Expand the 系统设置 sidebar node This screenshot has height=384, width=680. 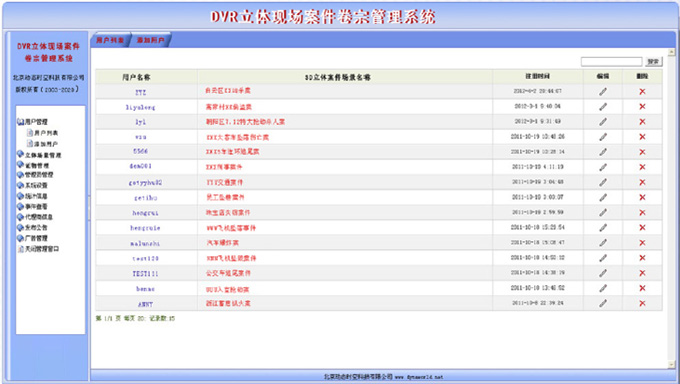pyautogui.click(x=20, y=185)
